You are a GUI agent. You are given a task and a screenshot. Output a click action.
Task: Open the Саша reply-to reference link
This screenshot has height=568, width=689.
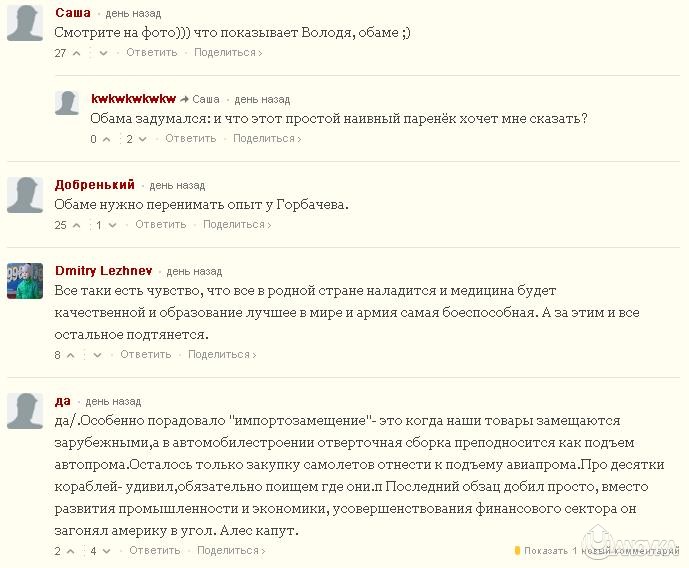coord(205,100)
